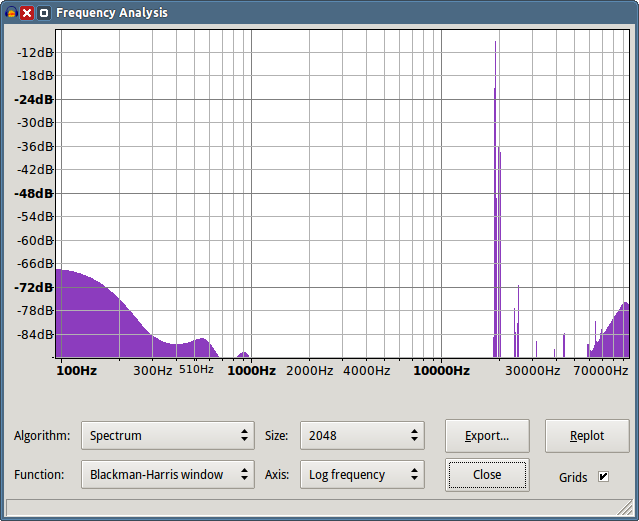Open the Size dropdown showing 2048
This screenshot has height=521, width=639.
(x=362, y=435)
